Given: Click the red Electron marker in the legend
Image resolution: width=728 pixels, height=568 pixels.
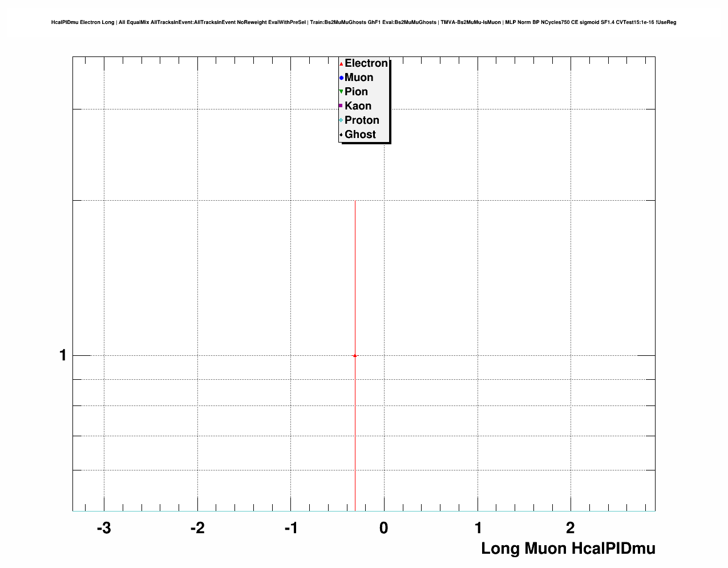Looking at the screenshot, I should click(341, 64).
